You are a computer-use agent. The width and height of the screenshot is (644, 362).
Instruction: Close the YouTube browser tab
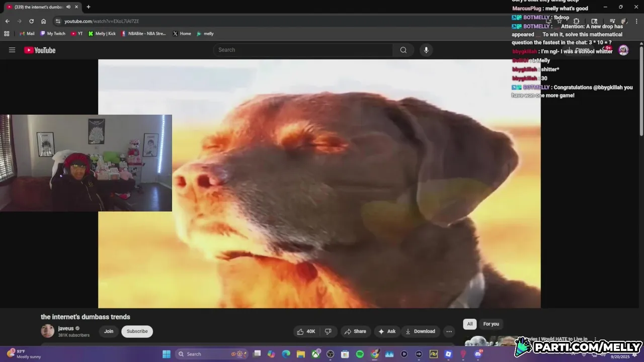(x=76, y=7)
